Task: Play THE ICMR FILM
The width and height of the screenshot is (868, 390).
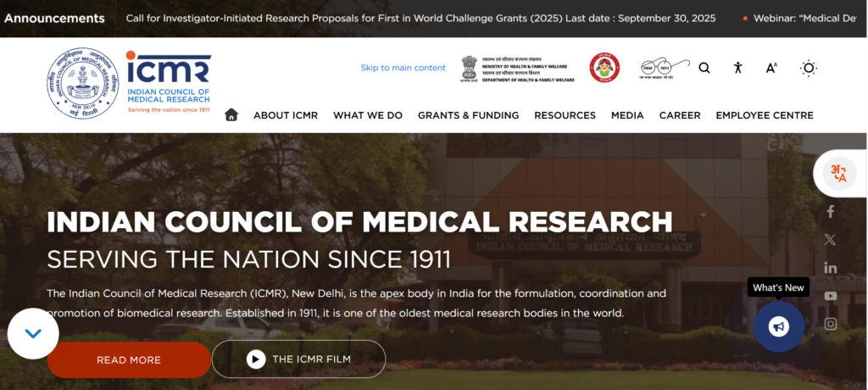Action: pos(298,359)
